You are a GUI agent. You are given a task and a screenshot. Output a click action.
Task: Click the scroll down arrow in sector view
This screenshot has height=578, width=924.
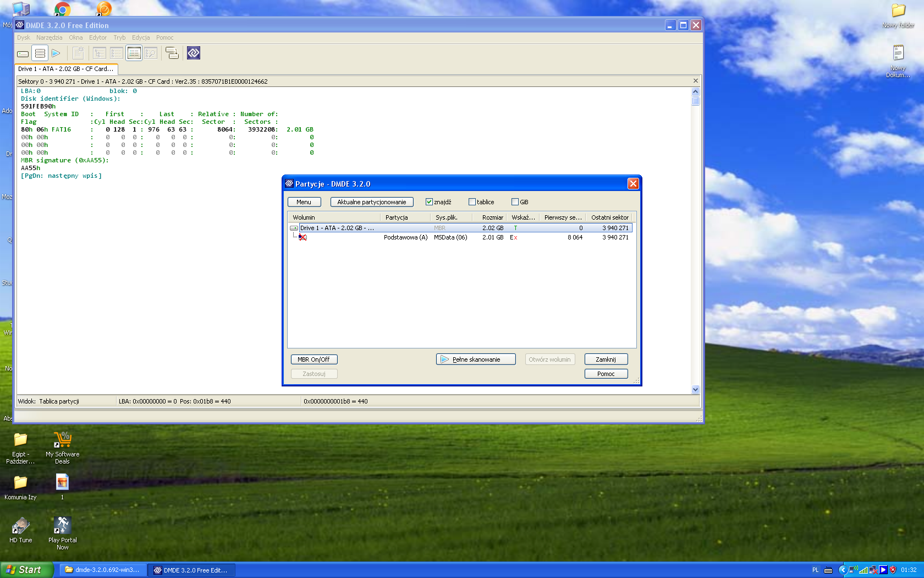click(x=696, y=389)
